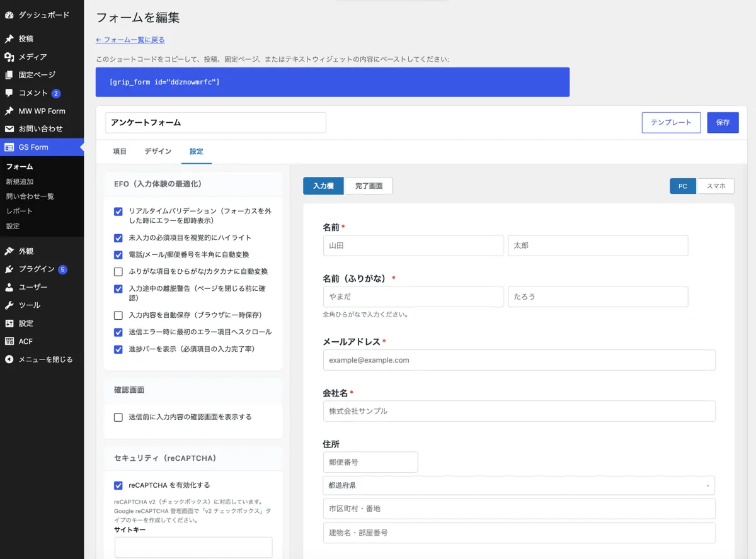
Task: Open 問い合わせ一覧 submenu item
Action: [x=30, y=196]
